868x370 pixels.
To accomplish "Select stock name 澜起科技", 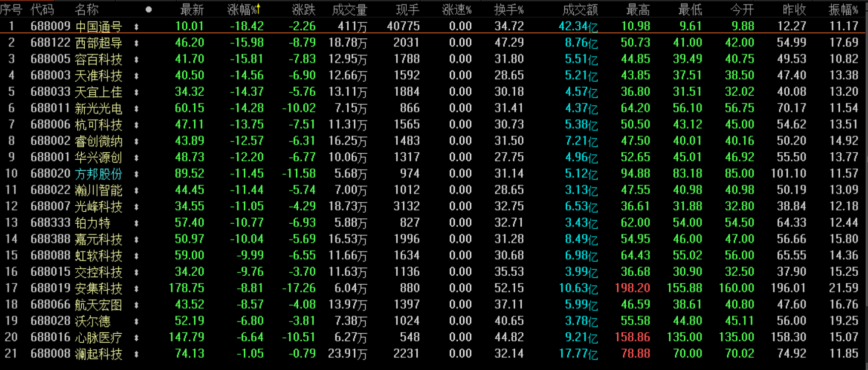I will pos(99,354).
